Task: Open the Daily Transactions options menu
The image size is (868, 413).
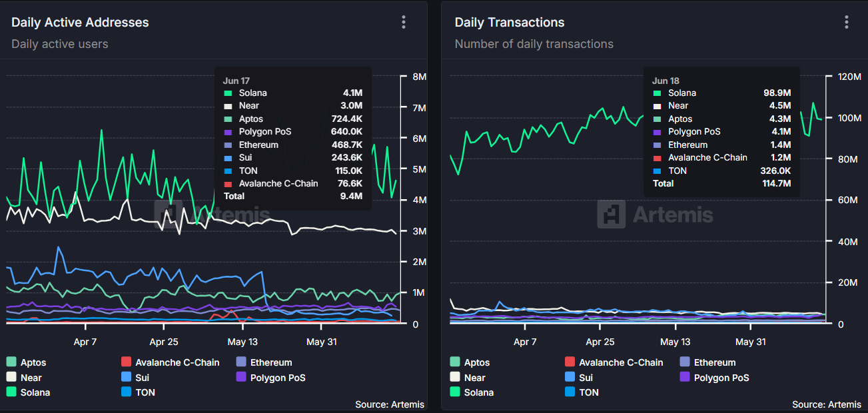Action: [x=847, y=22]
